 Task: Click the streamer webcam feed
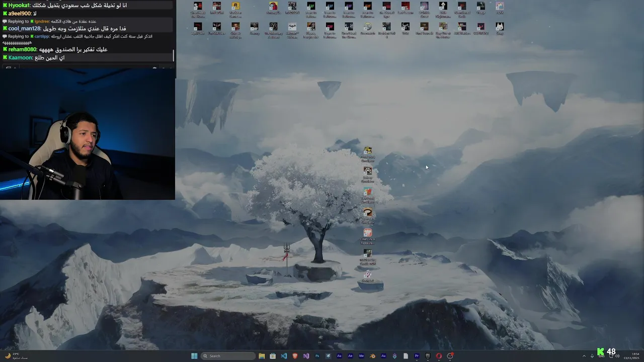(x=88, y=134)
